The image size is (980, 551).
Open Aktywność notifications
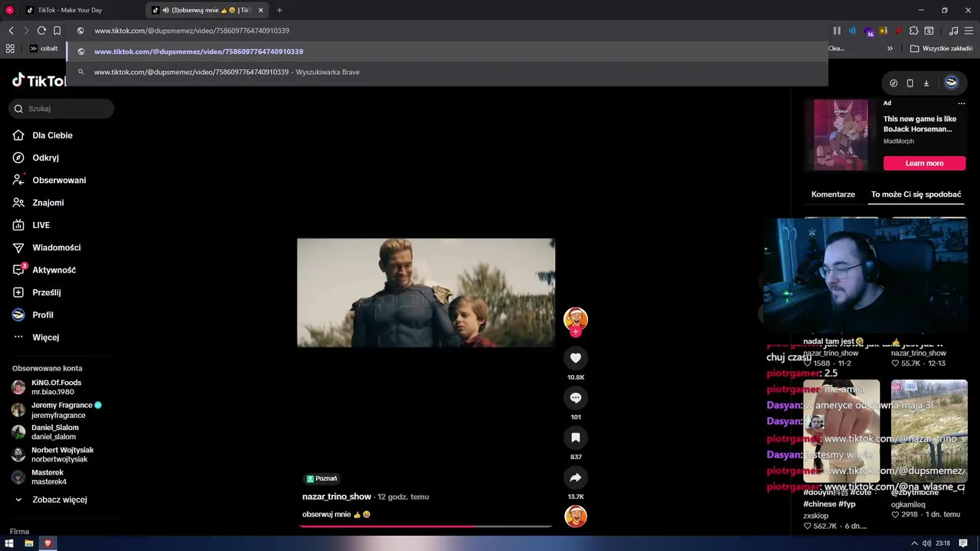click(x=54, y=270)
